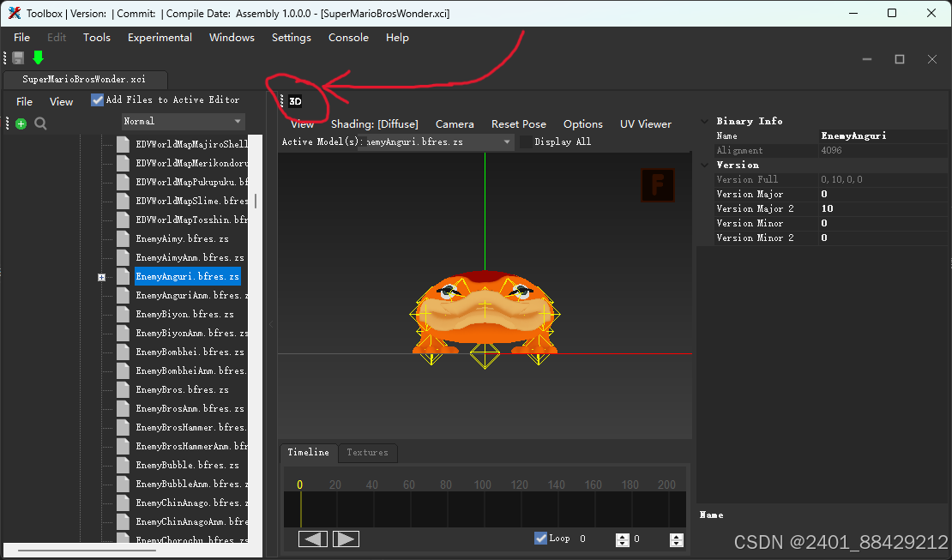
Task: Enable the Display All checkbox
Action: [x=526, y=142]
